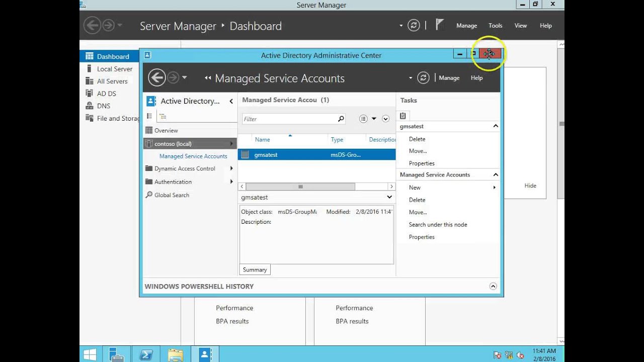
Task: Collapse the gmsatest tasks section
Action: click(x=496, y=126)
